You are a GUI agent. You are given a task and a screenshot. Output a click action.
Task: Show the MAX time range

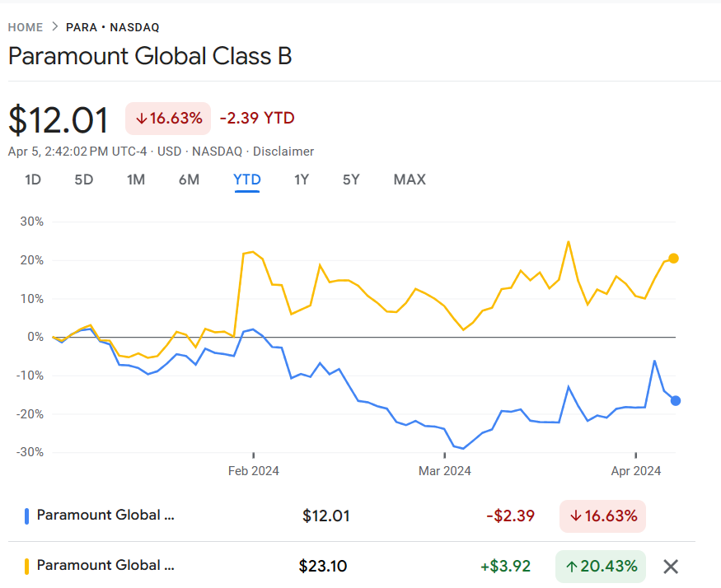coord(410,180)
